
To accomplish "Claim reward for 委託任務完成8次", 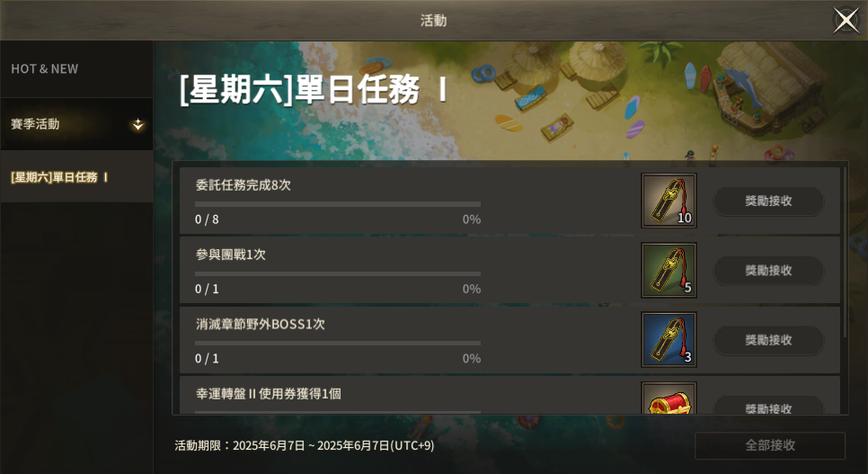I will click(768, 201).
